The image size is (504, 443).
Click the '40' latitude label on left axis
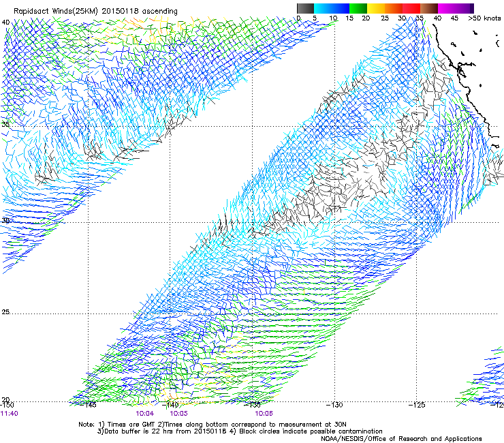pyautogui.click(x=5, y=22)
